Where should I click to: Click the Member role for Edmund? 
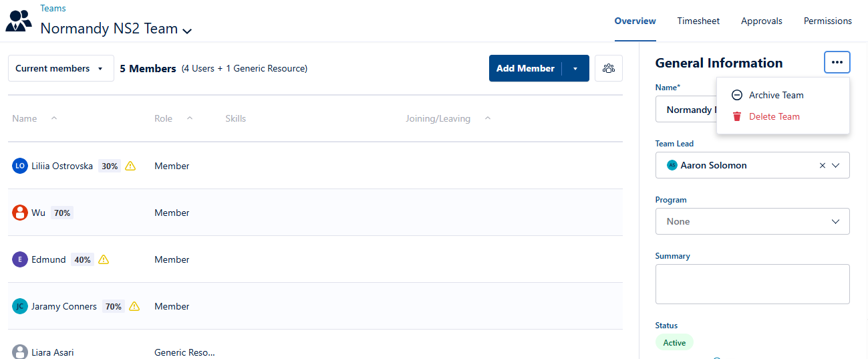point(172,259)
